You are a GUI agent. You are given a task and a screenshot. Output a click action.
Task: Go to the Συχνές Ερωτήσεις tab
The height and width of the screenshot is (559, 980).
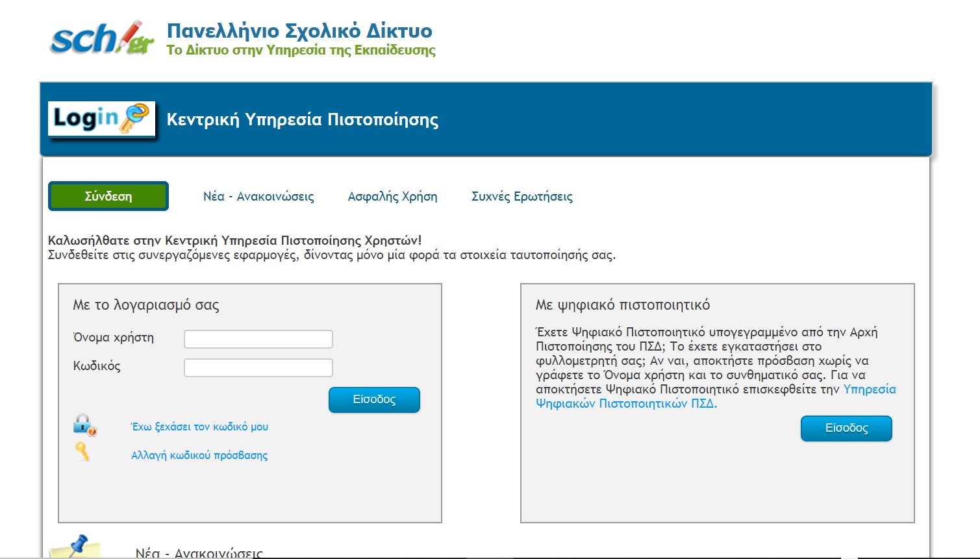pyautogui.click(x=521, y=197)
